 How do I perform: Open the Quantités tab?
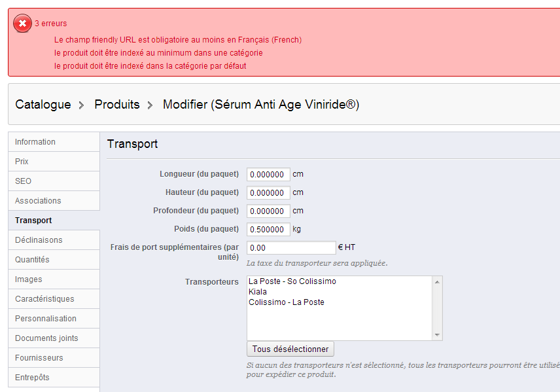[54, 260]
